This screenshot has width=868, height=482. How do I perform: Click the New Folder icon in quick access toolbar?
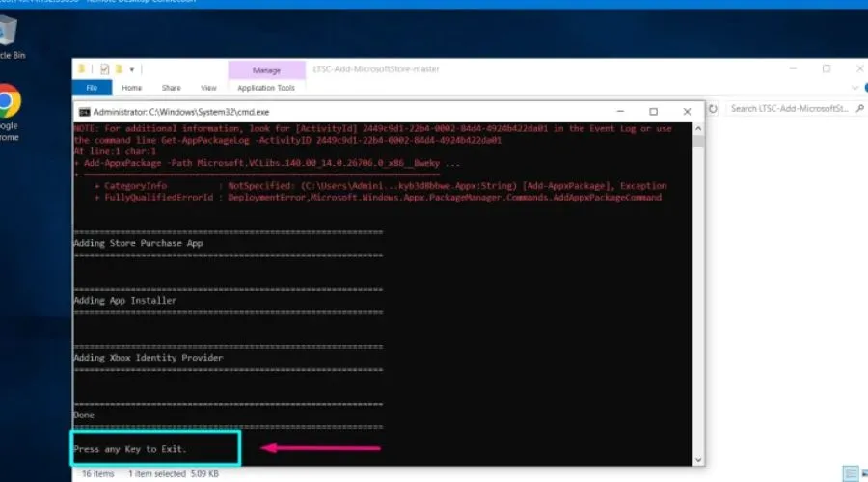(x=118, y=69)
